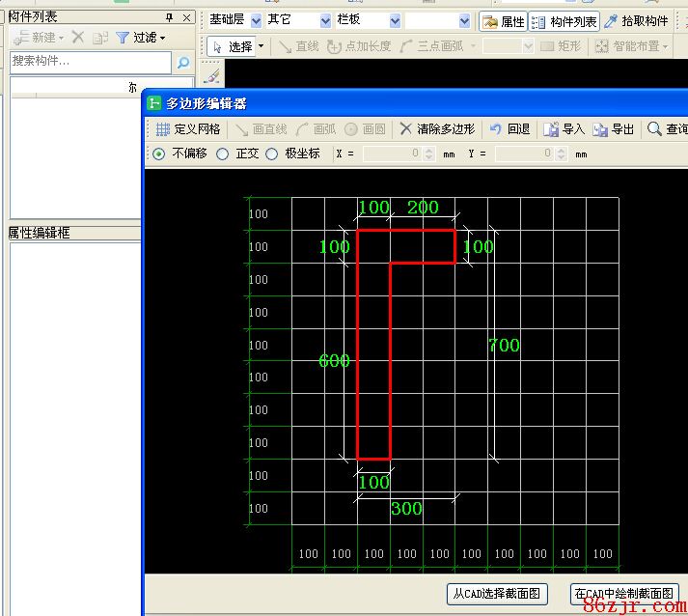Image resolution: width=688 pixels, height=616 pixels.
Task: Click the 导出 export icon
Action: (x=600, y=129)
